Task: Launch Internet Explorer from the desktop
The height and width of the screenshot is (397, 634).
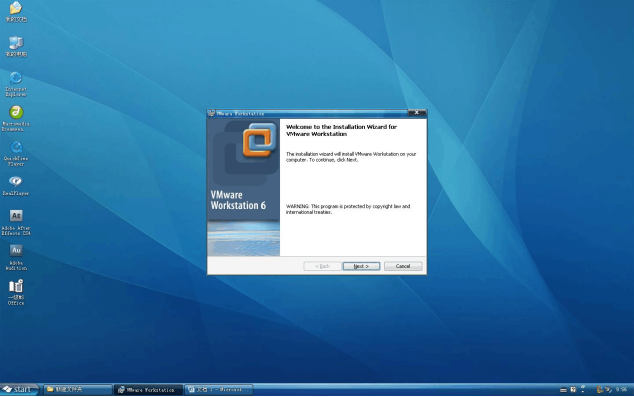Action: click(x=16, y=84)
